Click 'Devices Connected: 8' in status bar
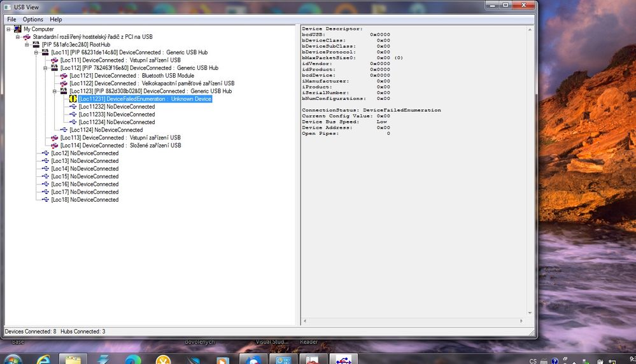Screen dimensions: 636x364 pyautogui.click(x=31, y=332)
